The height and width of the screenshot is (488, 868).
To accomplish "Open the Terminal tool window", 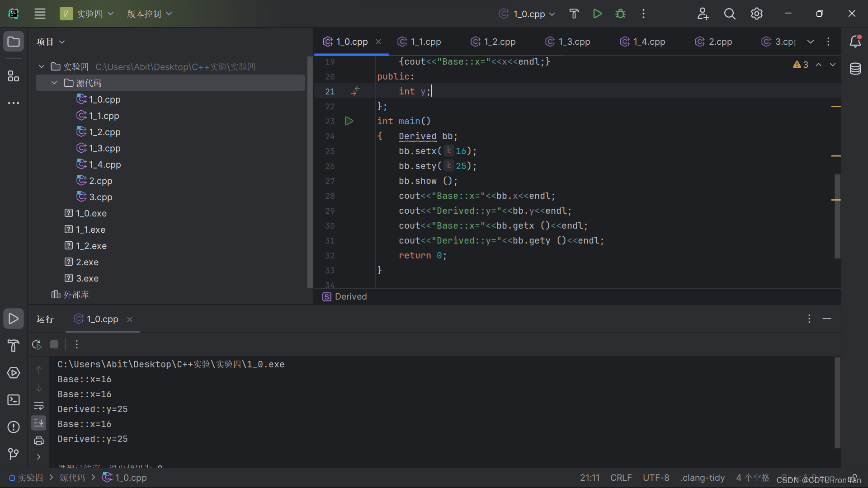I will [14, 400].
